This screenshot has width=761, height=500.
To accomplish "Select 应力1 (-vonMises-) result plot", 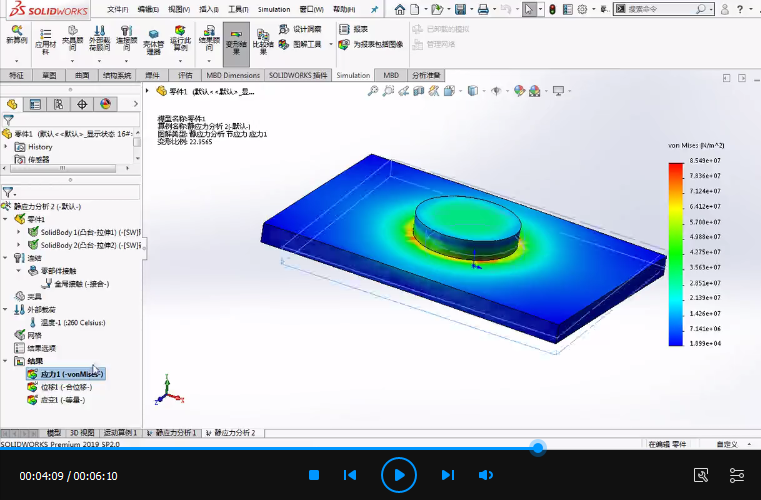I will [x=65, y=374].
